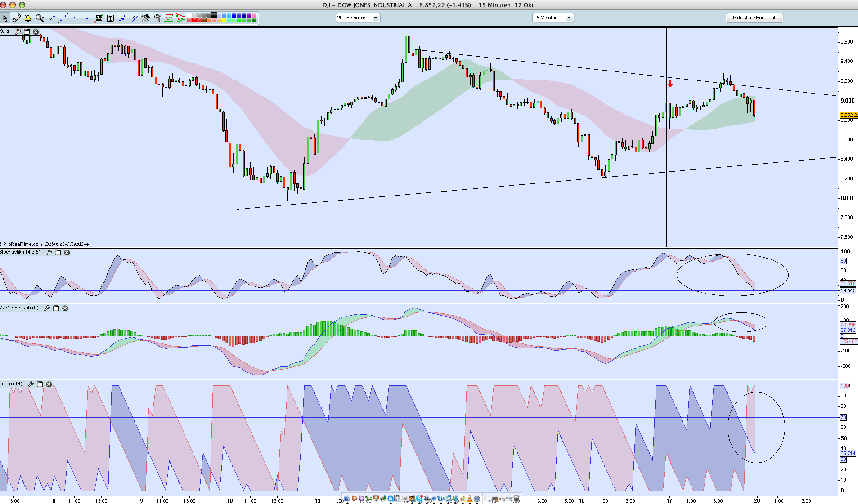Viewport: 858px width, 504px height.
Task: Click the Stochastik panel title label
Action: [20, 252]
